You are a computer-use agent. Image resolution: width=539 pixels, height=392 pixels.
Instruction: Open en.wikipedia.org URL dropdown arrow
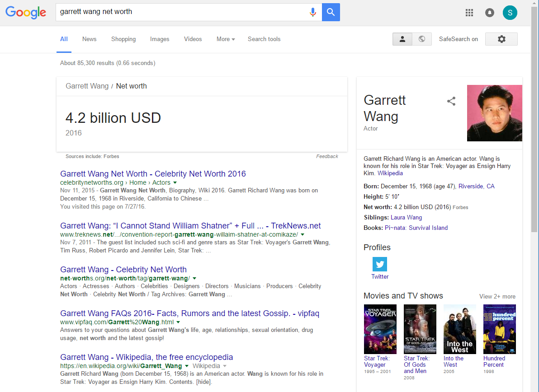[x=187, y=366]
